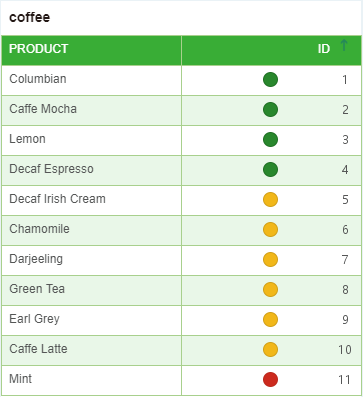The height and width of the screenshot is (397, 363).
Task: Select the Green Tea product cell
Action: 92,290
